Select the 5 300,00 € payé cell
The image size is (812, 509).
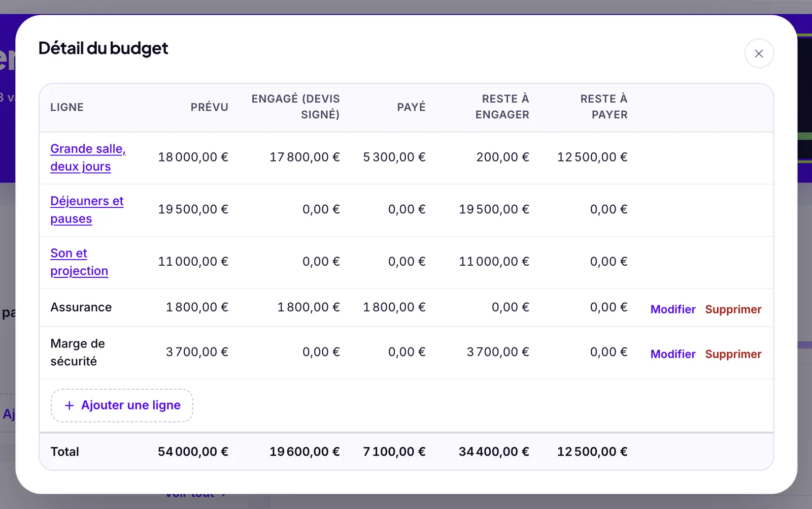[394, 157]
